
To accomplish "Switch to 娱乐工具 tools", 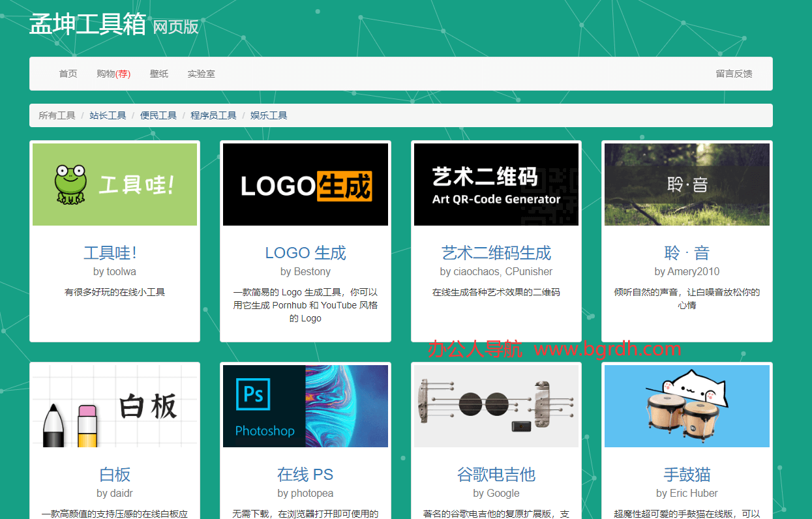I will point(268,115).
